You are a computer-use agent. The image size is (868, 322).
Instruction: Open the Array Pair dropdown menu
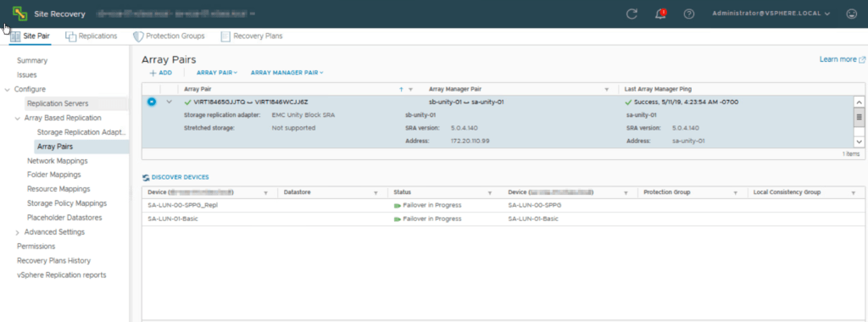point(217,73)
